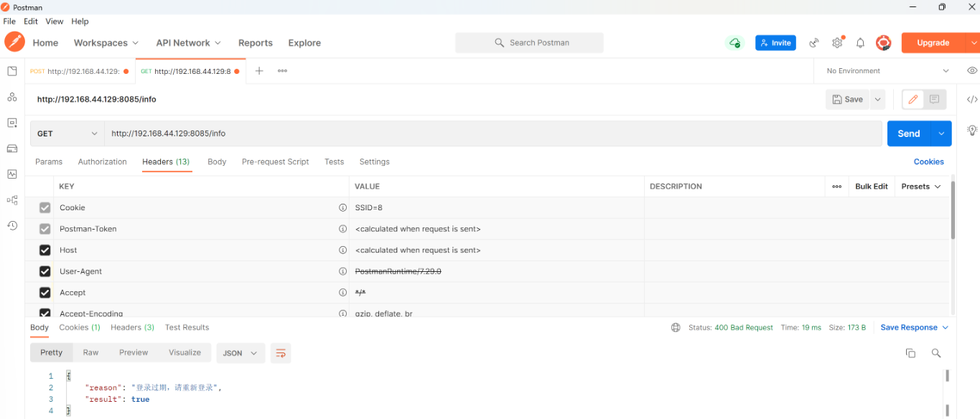Image resolution: width=980 pixels, height=419 pixels.
Task: Search within response magnifier icon
Action: [x=935, y=353]
